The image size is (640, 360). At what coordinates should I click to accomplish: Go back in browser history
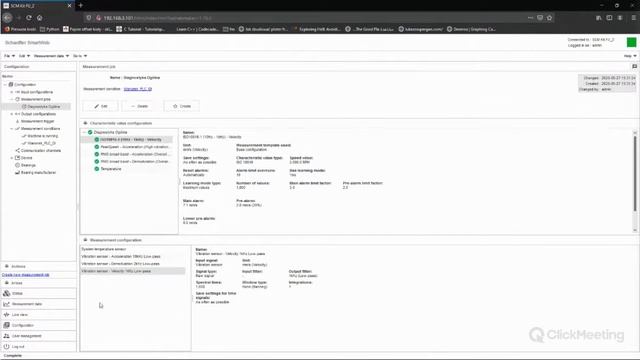[7, 18]
